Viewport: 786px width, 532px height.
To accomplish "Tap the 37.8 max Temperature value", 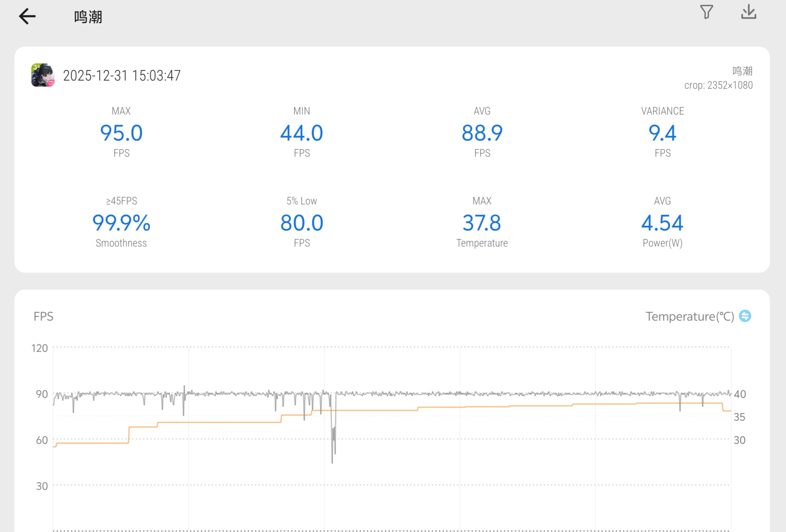I will click(482, 223).
